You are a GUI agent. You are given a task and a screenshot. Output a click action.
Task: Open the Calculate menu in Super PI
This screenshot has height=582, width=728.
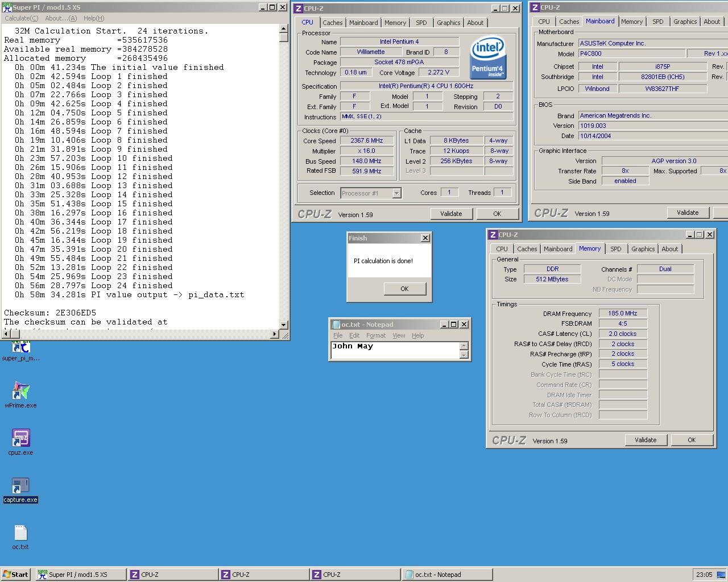22,18
